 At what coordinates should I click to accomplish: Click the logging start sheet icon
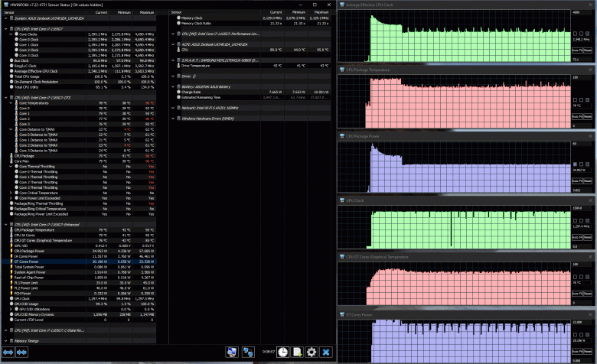[297, 353]
